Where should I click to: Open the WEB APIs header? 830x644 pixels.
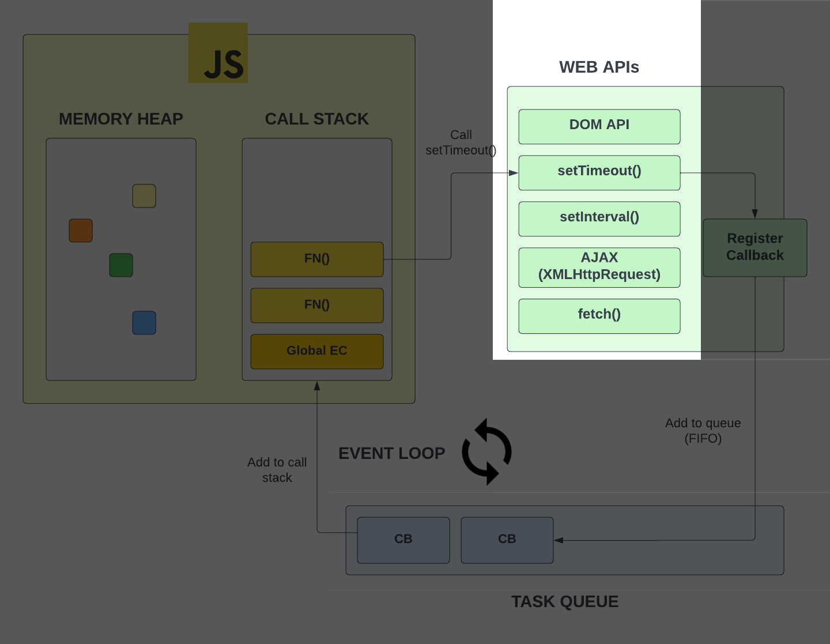point(599,67)
